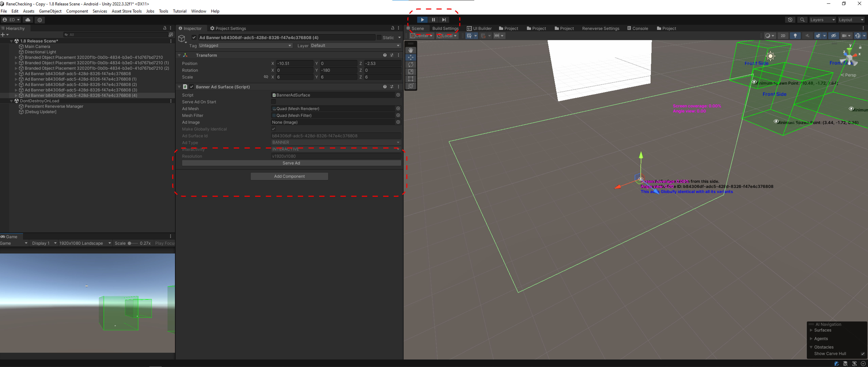Image resolution: width=868 pixels, height=367 pixels.
Task: Step forward one frame
Action: pyautogui.click(x=444, y=20)
